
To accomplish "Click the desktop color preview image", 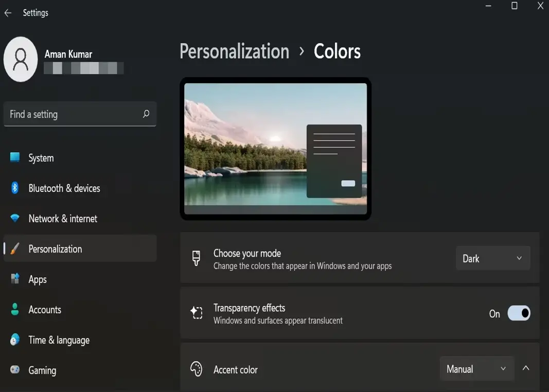I will pos(276,149).
